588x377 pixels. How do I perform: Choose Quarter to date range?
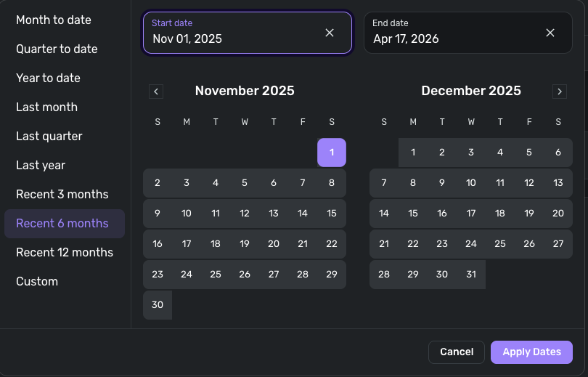coord(57,49)
